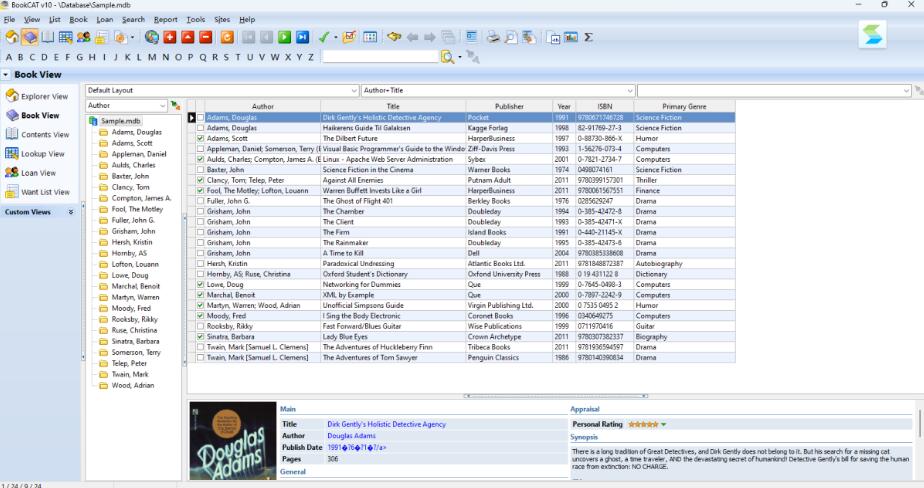
Task: Open the Default Layout dropdown
Action: tap(222, 90)
